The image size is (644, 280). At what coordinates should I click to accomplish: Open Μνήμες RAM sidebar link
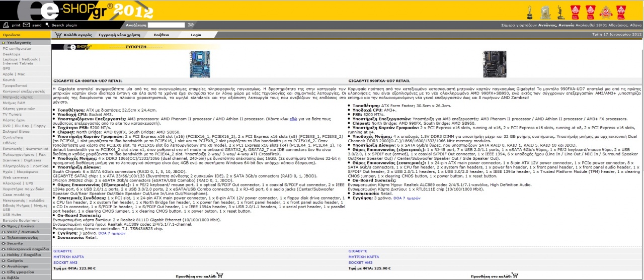[x=14, y=103]
